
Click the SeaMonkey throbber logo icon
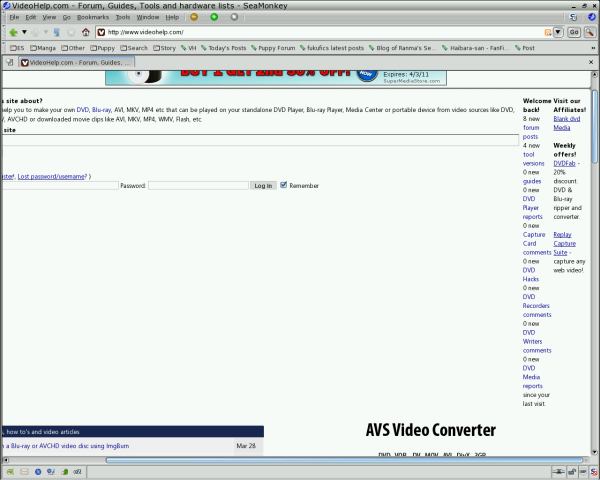coord(592,17)
